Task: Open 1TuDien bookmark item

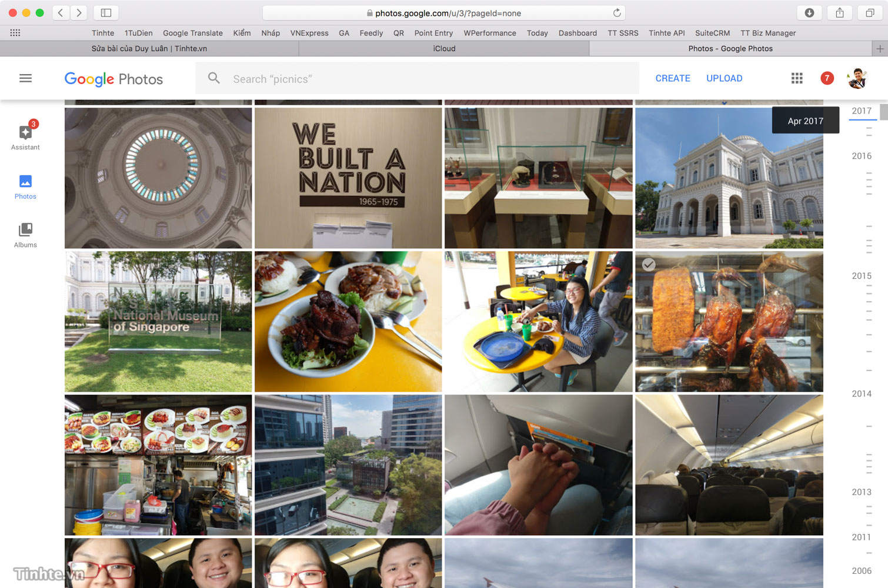Action: tap(138, 33)
